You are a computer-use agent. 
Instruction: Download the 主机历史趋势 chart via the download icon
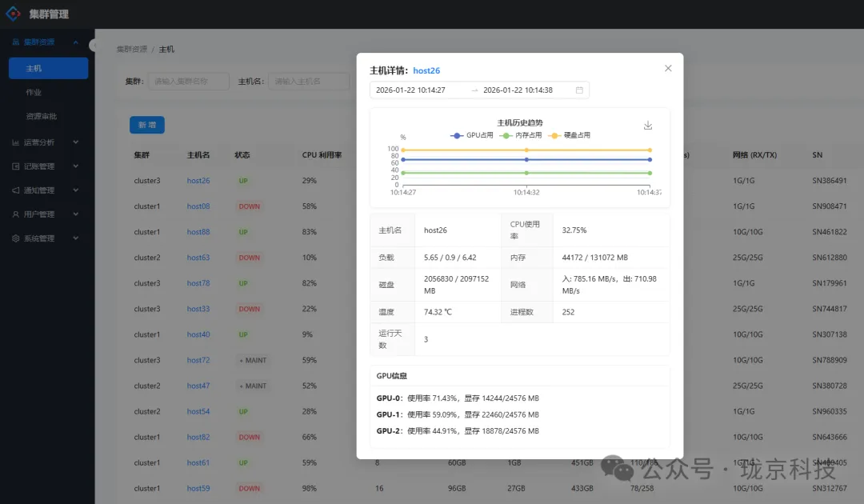click(x=648, y=126)
